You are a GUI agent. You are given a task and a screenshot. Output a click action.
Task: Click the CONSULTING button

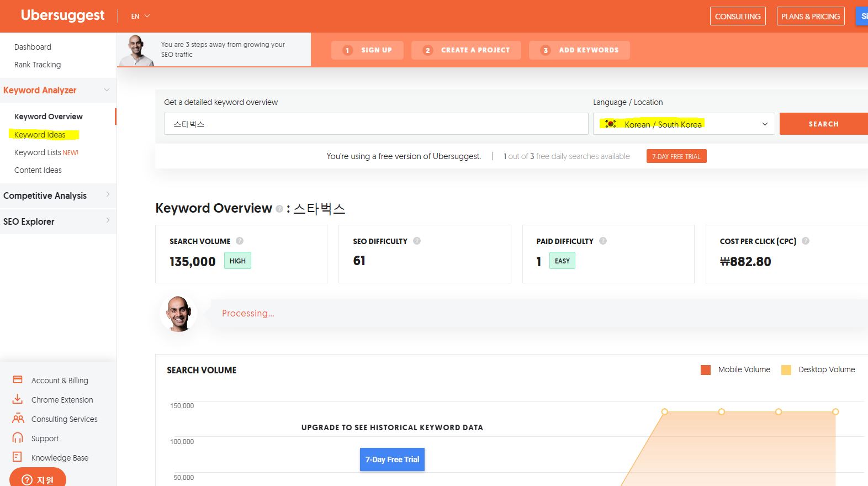(x=738, y=17)
